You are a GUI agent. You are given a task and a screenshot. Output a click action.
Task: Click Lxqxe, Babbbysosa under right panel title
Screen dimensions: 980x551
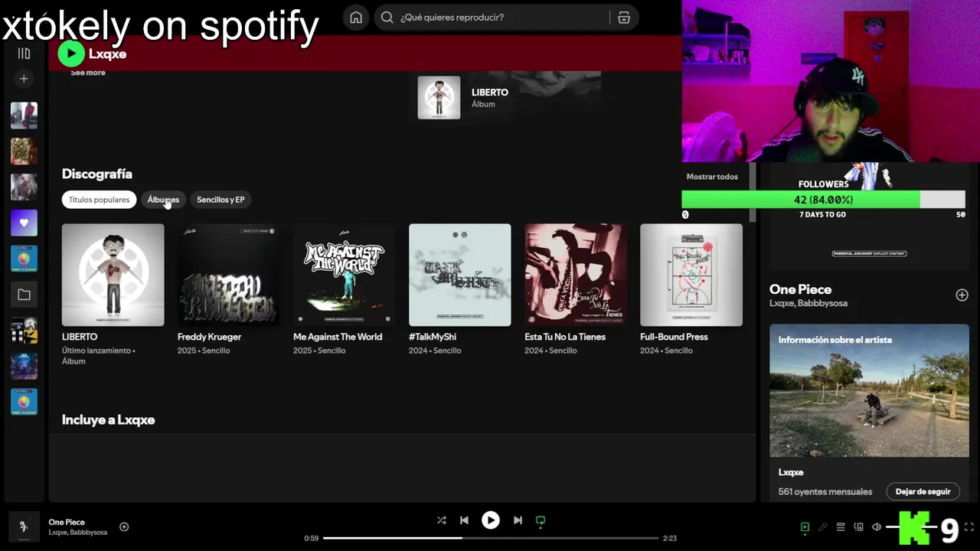pyautogui.click(x=808, y=303)
